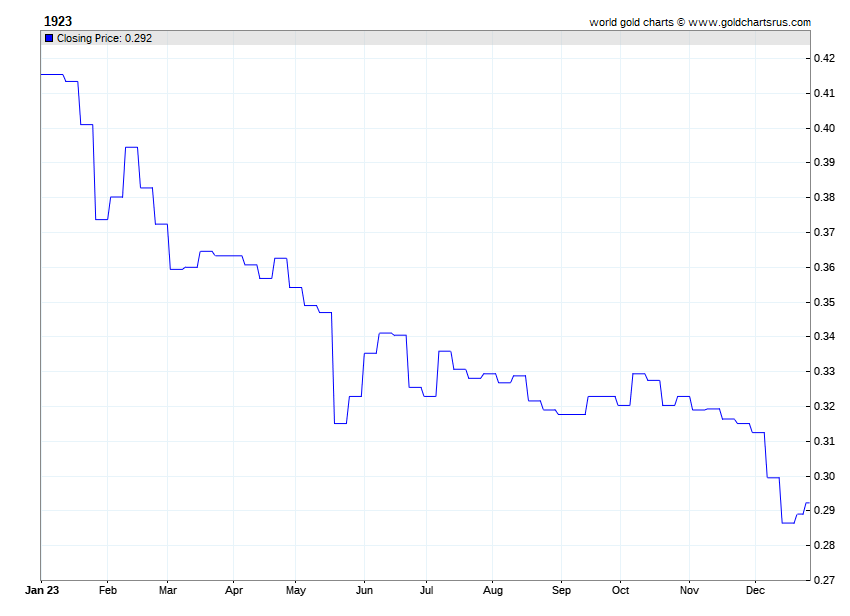The image size is (850, 616).
Task: Click the 0.38 y-axis value
Action: (824, 197)
